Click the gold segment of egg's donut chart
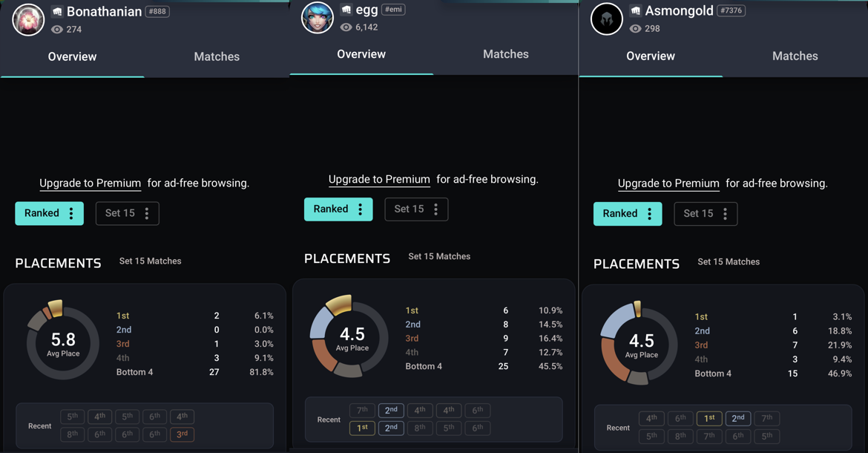 [x=340, y=304]
